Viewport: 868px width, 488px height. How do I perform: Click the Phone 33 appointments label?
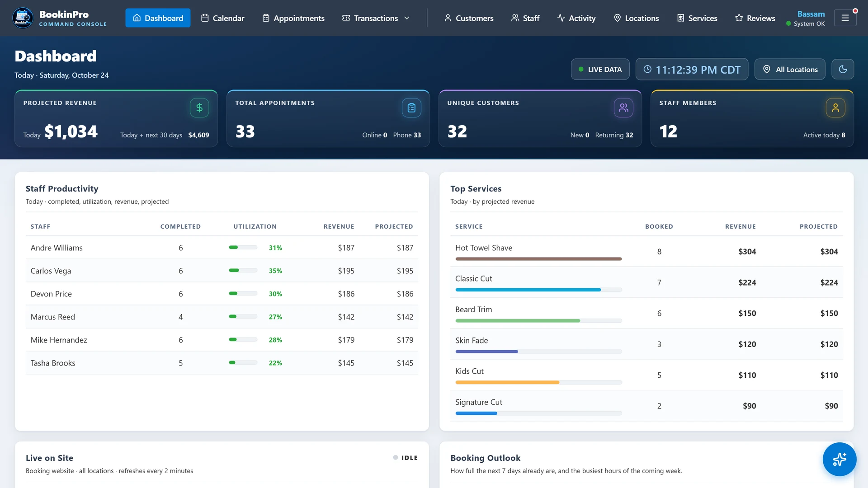tap(407, 135)
